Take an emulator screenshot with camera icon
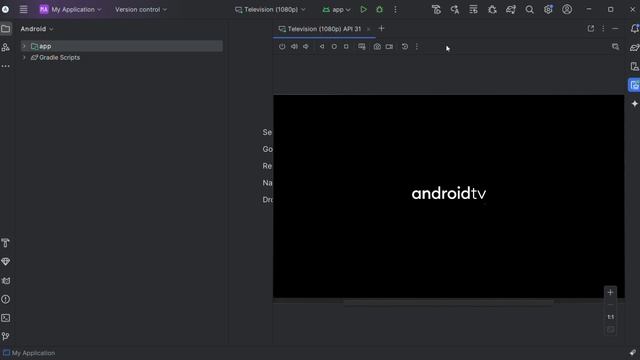The width and height of the screenshot is (640, 360). (x=377, y=47)
